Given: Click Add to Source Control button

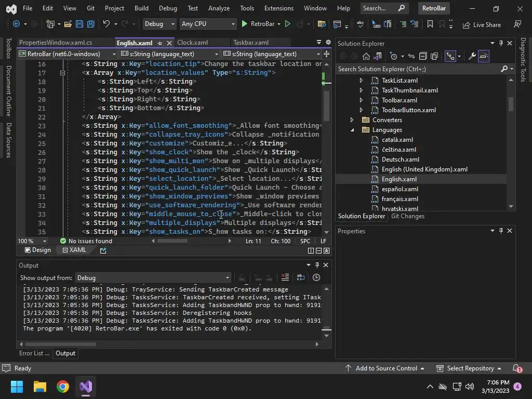Looking at the screenshot, I should [385, 368].
